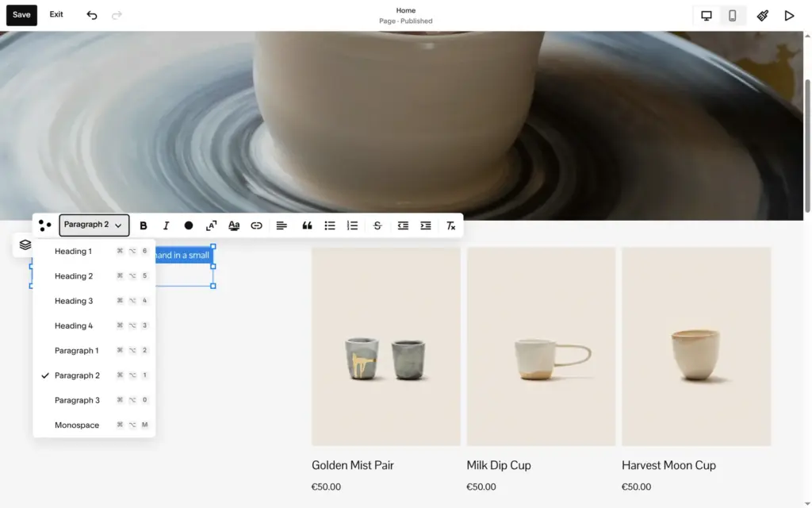Choose Monospace from the menu
Image resolution: width=812 pixels, height=508 pixels.
point(94,425)
